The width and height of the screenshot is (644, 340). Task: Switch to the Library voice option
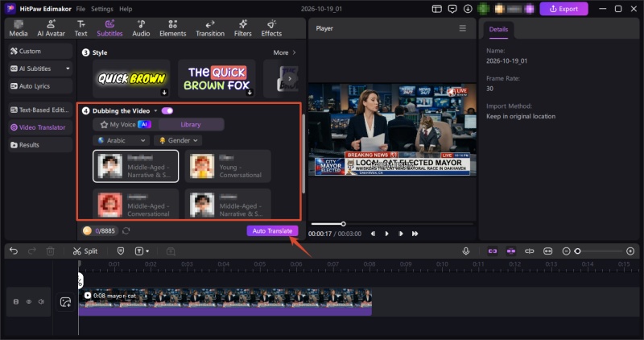click(191, 124)
